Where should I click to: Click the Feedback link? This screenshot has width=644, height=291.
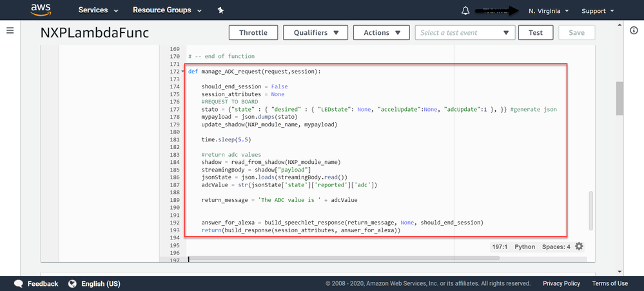pyautogui.click(x=43, y=284)
